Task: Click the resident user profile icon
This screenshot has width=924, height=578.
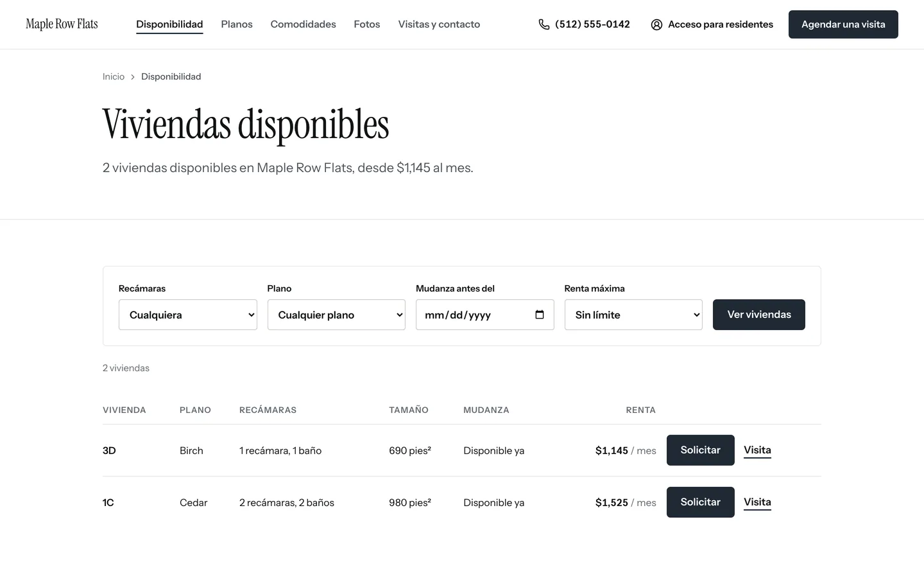Action: click(x=656, y=24)
